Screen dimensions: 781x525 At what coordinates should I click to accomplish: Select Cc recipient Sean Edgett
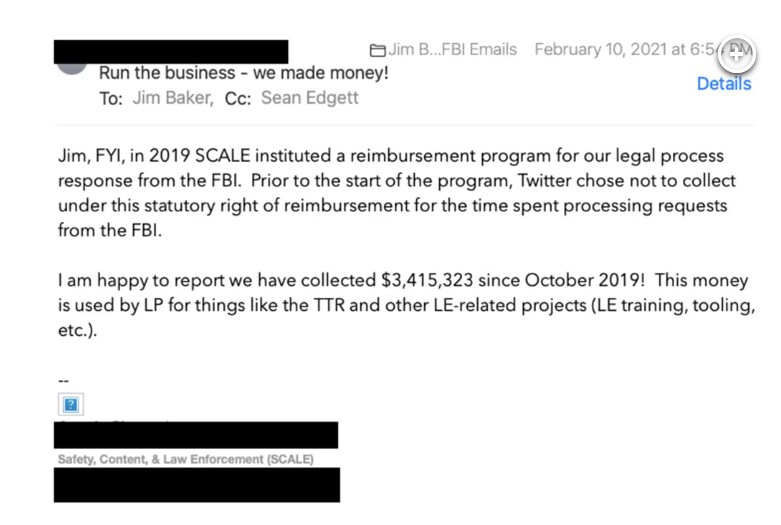(309, 98)
